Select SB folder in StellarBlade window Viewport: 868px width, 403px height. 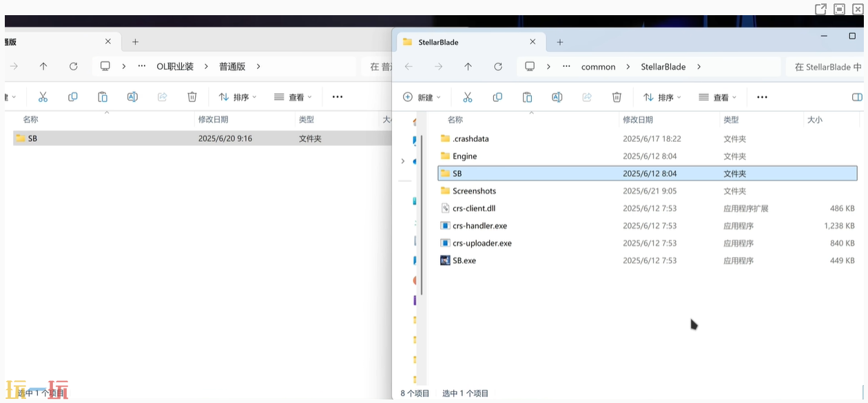(648, 174)
